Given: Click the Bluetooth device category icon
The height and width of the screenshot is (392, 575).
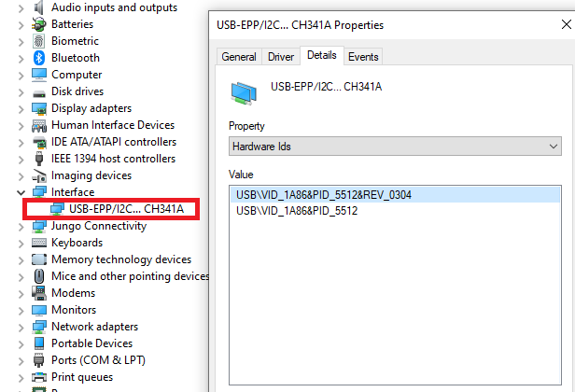Looking at the screenshot, I should click(39, 58).
